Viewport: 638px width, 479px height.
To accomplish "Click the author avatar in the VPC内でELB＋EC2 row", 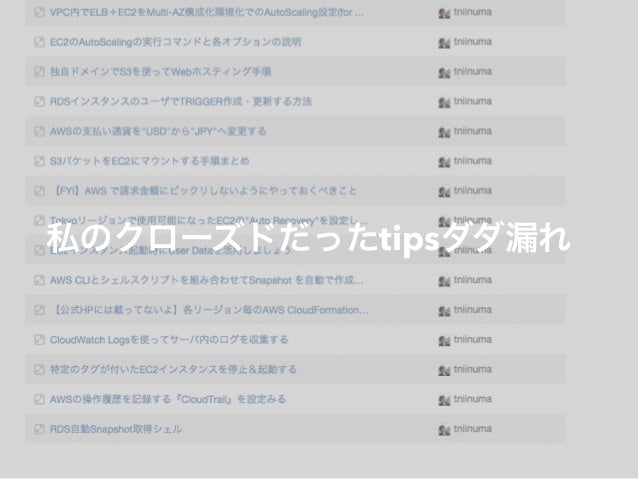I will click(x=444, y=13).
